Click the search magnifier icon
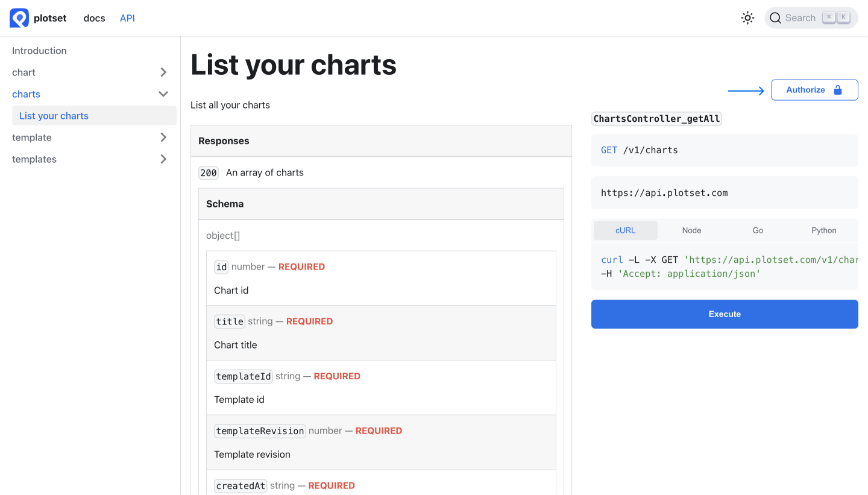 tap(775, 17)
